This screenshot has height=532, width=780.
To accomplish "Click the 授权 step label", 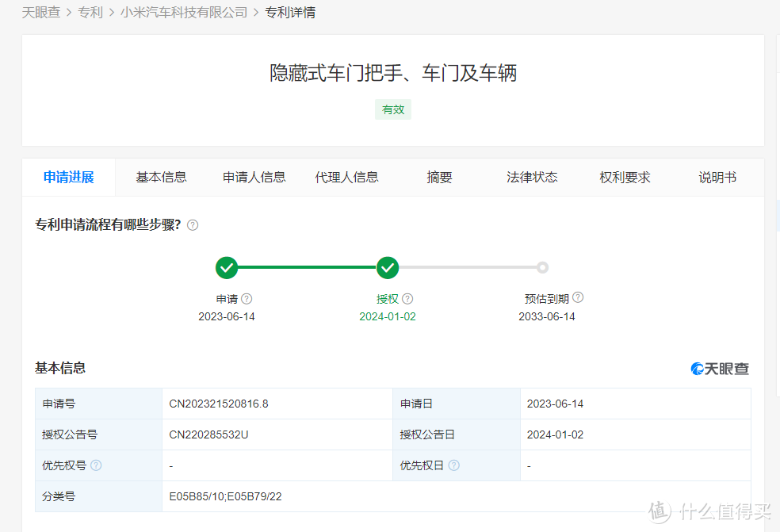I will point(388,299).
